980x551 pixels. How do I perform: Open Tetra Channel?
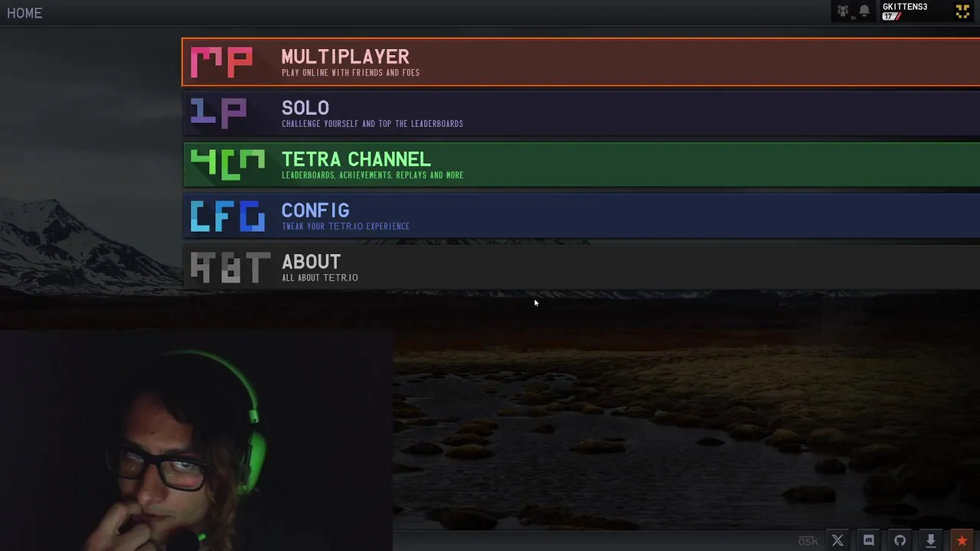581,165
